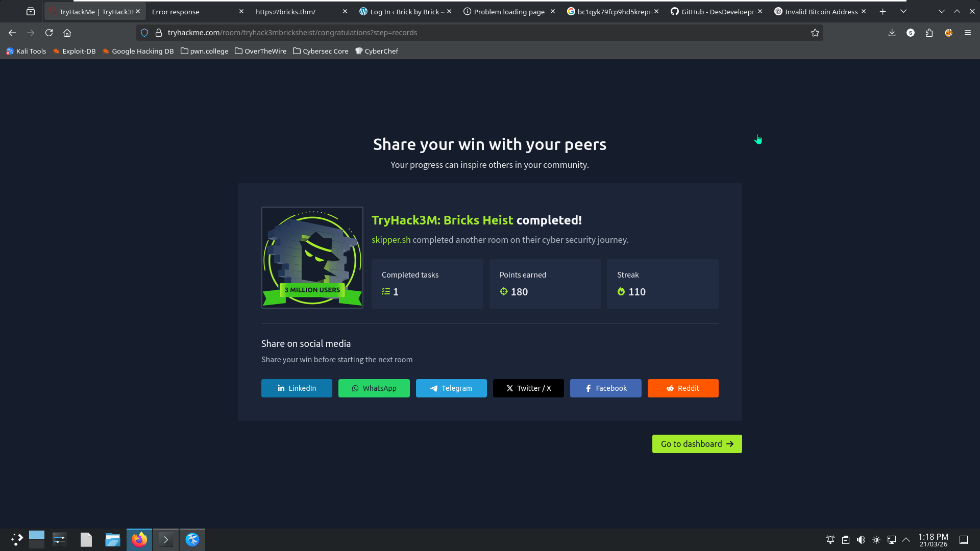This screenshot has height=551, width=980.
Task: Click the Go to dashboard button
Action: click(x=697, y=444)
